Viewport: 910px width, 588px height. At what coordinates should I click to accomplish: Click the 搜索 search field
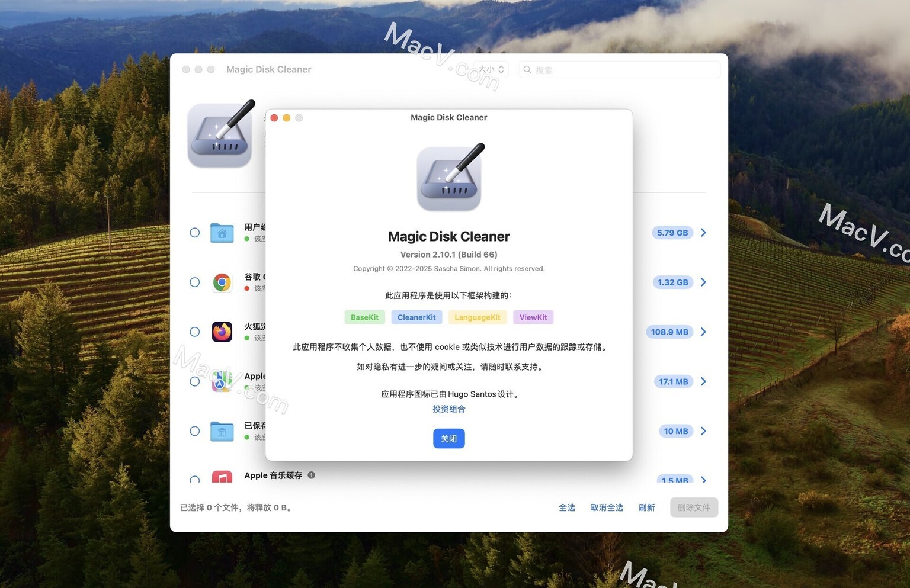(x=619, y=69)
